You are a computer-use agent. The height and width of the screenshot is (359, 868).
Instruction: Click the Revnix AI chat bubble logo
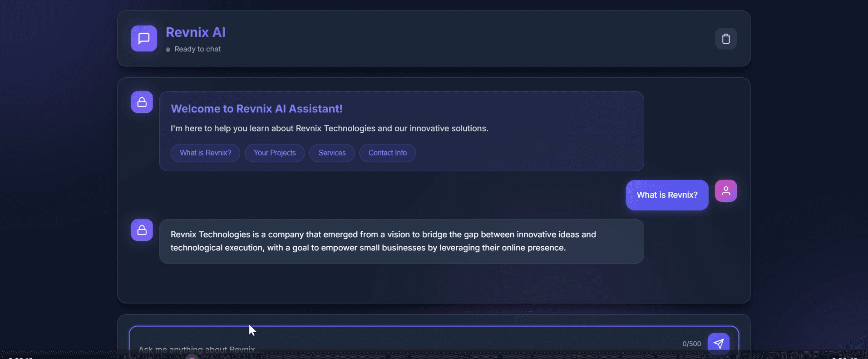143,38
